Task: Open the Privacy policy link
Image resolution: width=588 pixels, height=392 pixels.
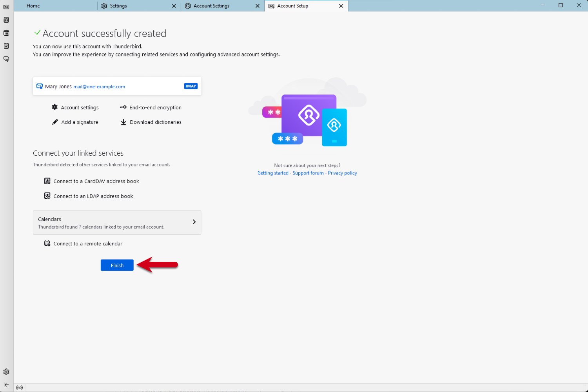Action: (x=342, y=173)
